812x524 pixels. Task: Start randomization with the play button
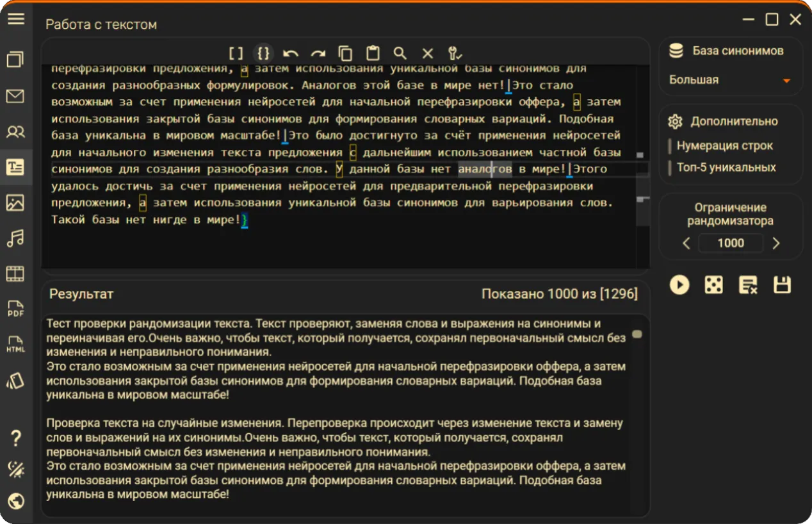tap(679, 284)
